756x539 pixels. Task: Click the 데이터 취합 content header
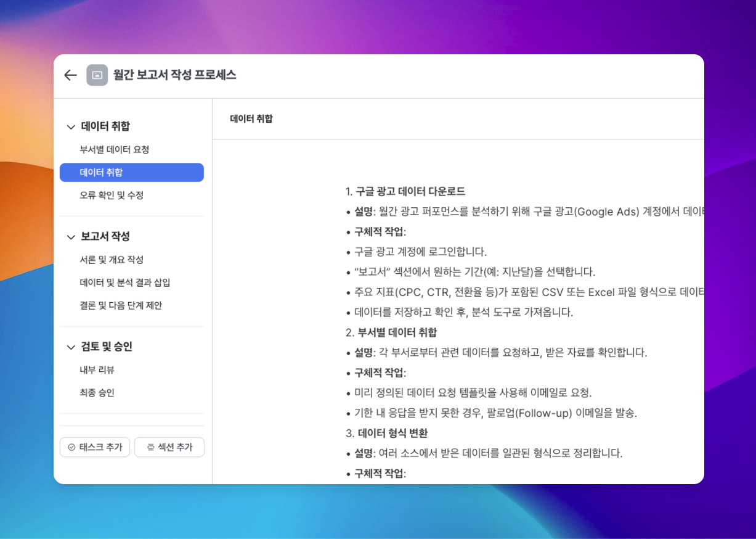[251, 119]
